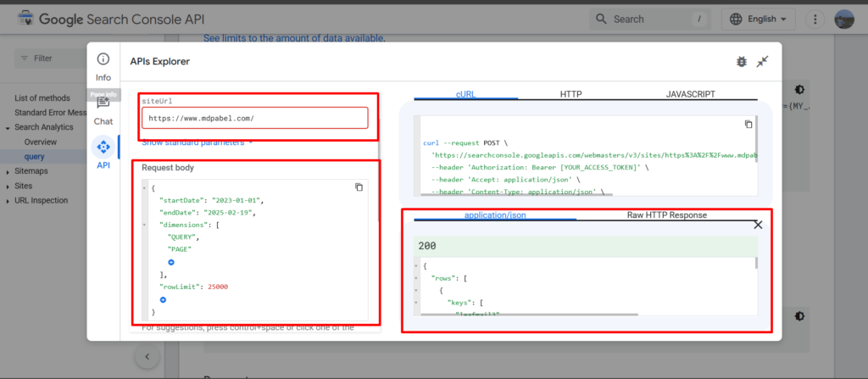Click the 200 status code in response
The width and height of the screenshot is (868, 379).
tap(427, 246)
